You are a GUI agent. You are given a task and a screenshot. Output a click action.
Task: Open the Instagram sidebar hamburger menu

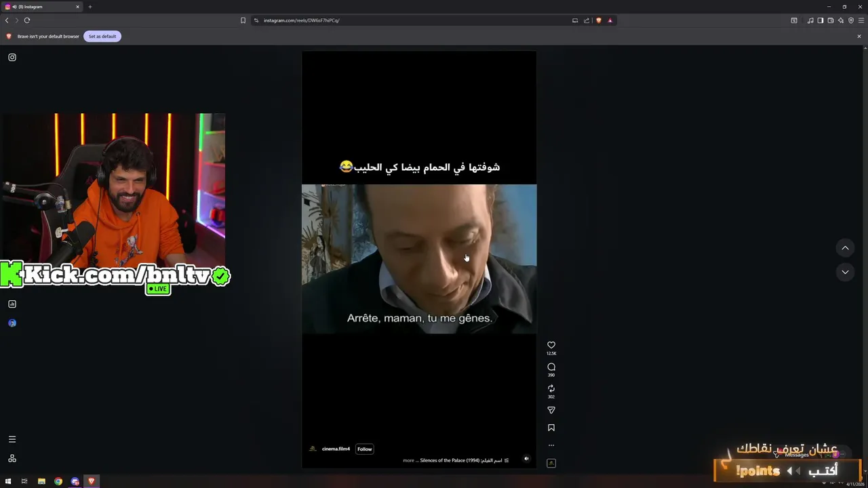[12, 439]
